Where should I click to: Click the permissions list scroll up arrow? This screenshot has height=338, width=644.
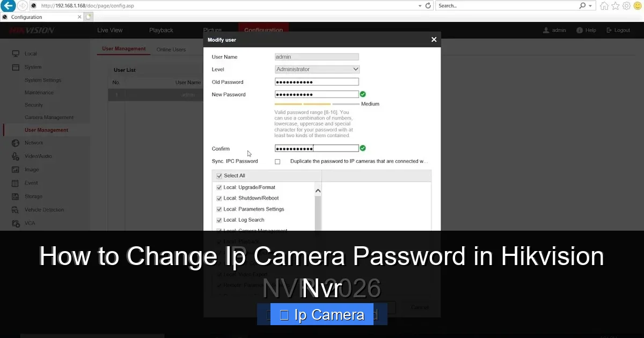(318, 191)
